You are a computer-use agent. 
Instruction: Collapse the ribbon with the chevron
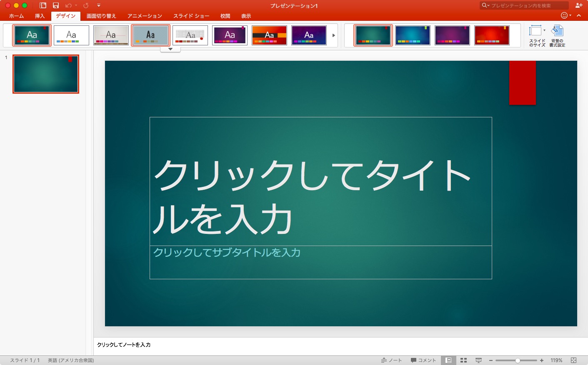[579, 15]
